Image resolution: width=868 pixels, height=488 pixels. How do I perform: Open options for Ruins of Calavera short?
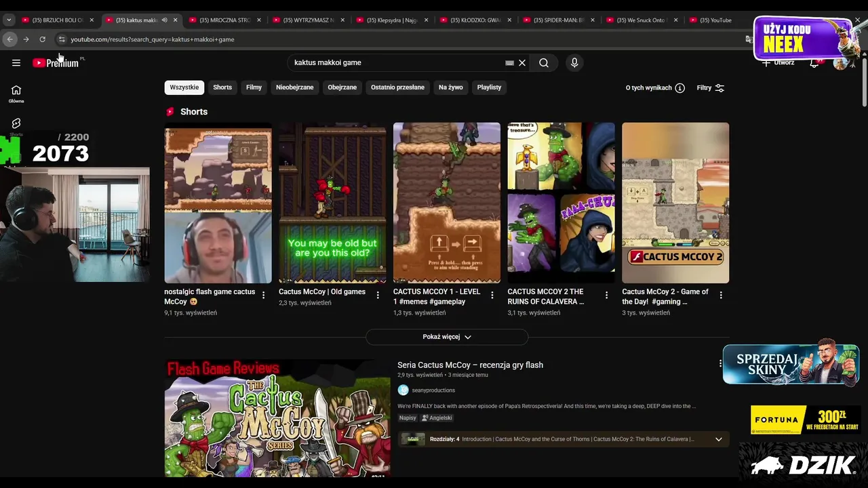point(606,296)
